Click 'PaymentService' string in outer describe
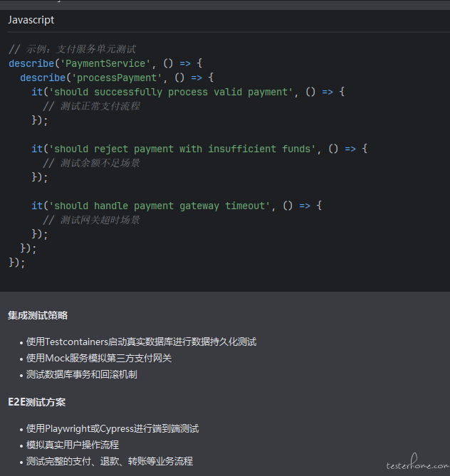The image size is (450, 476). (105, 63)
